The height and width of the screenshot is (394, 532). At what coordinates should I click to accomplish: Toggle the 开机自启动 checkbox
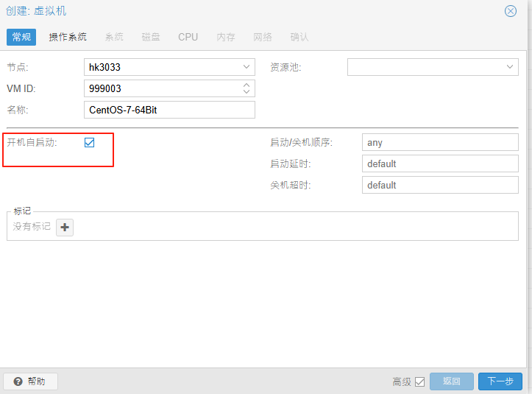click(90, 142)
